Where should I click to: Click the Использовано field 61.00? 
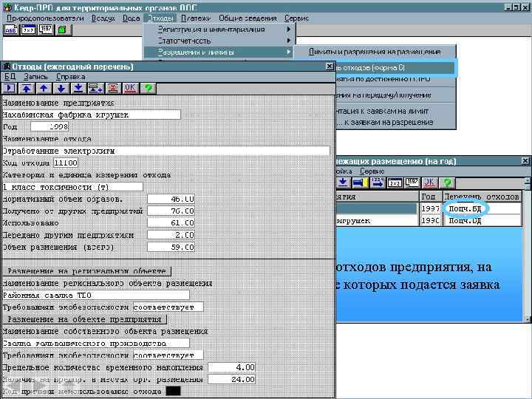[x=171, y=223]
